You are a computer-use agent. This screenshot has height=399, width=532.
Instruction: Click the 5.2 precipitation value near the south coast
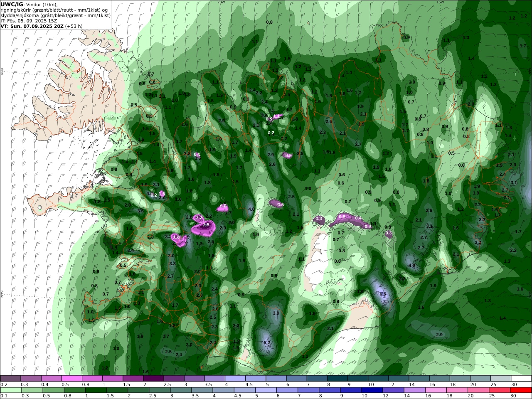pyautogui.click(x=267, y=343)
